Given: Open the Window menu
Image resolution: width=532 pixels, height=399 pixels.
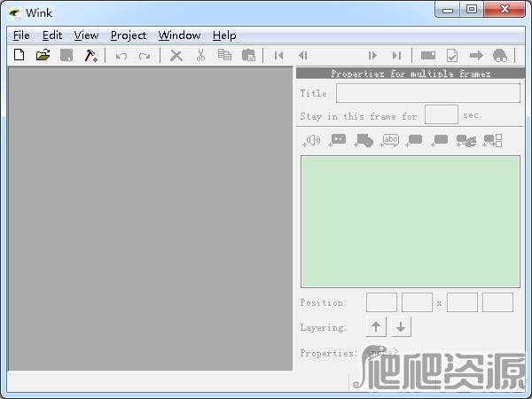Looking at the screenshot, I should point(179,35).
